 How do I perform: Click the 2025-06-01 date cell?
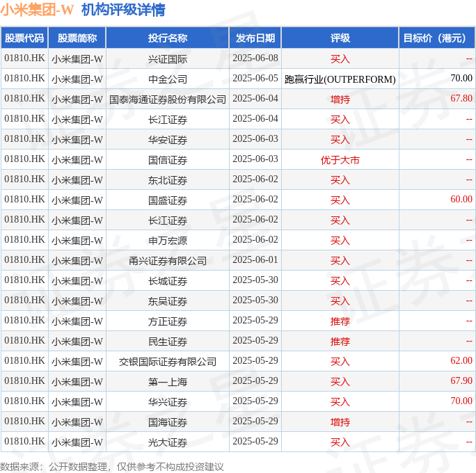pos(255,259)
